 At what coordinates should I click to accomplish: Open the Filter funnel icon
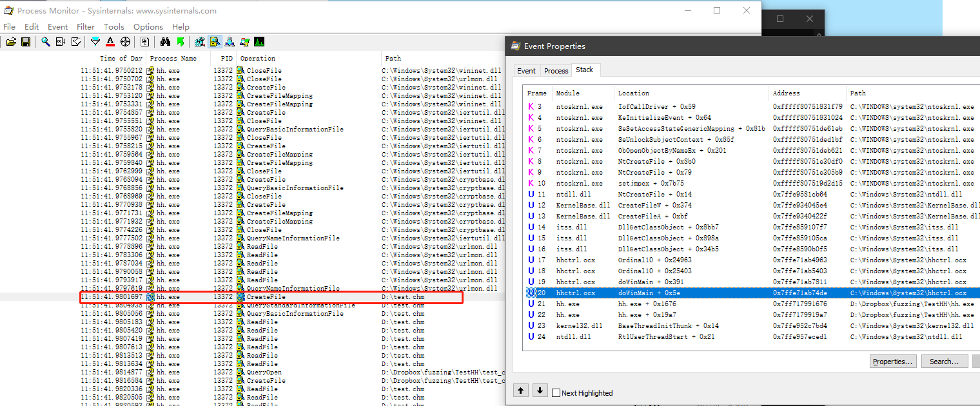coord(95,42)
